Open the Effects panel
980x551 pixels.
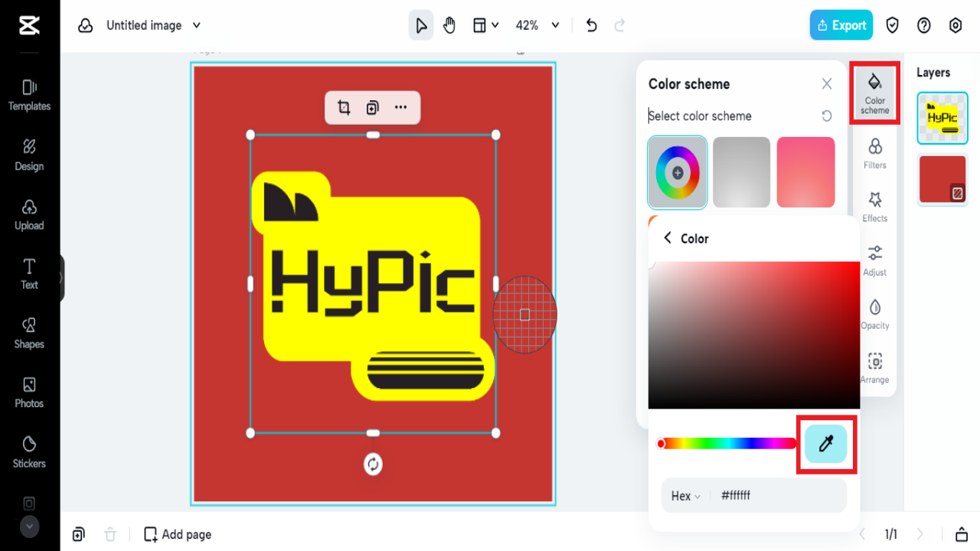pos(874,207)
